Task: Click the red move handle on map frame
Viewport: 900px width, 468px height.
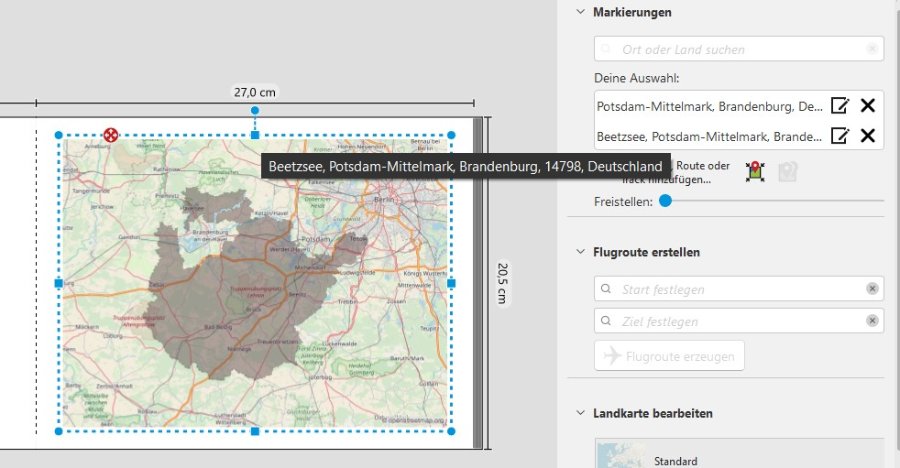Action: click(x=111, y=135)
